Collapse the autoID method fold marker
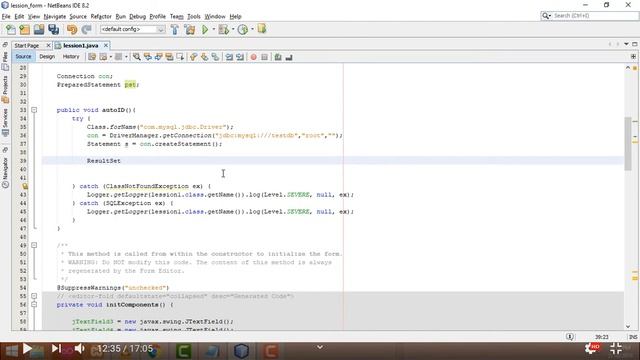Screen dimensions: 640x360 [34, 110]
